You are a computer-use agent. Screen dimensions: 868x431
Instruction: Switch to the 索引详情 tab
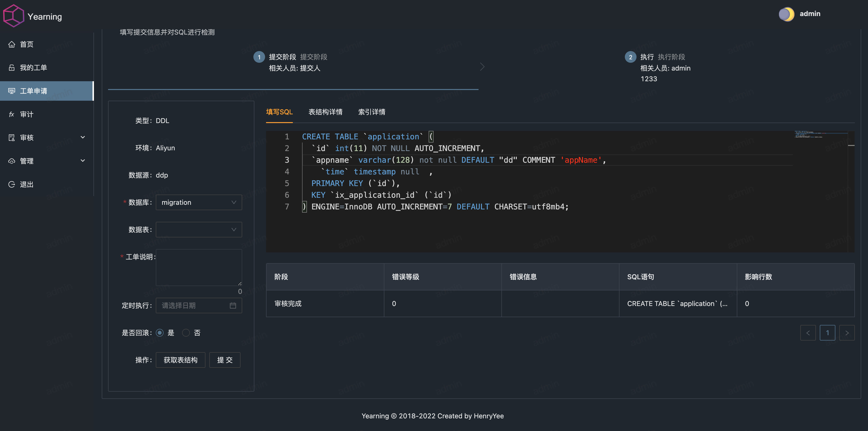(x=371, y=112)
